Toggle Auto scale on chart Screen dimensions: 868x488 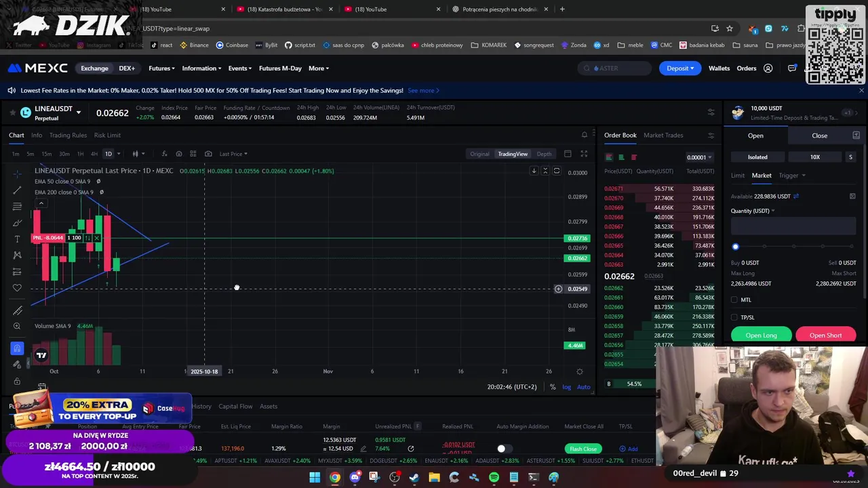(x=583, y=387)
